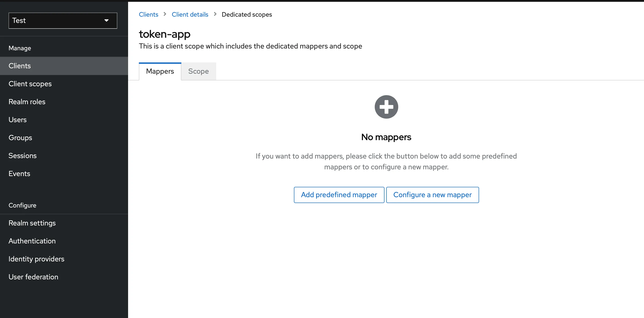644x318 pixels.
Task: Select the Mappers tab
Action: (160, 71)
